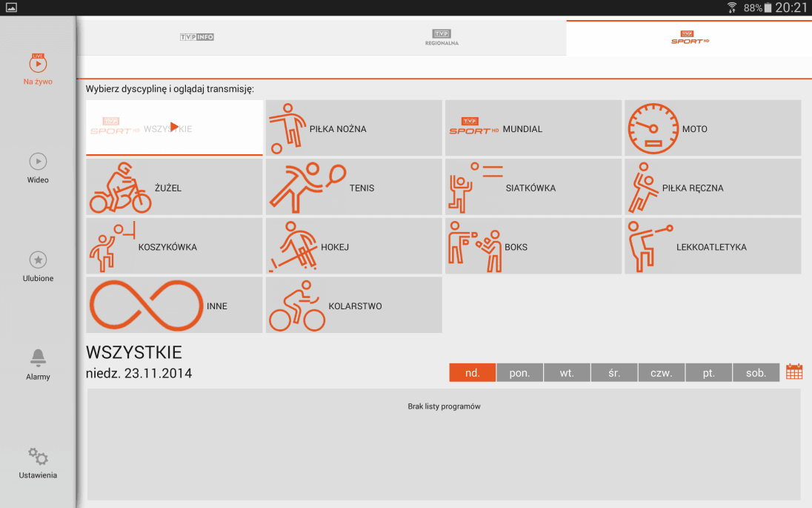This screenshot has height=508, width=812.
Task: Open Ustawienia settings gears
Action: click(38, 463)
